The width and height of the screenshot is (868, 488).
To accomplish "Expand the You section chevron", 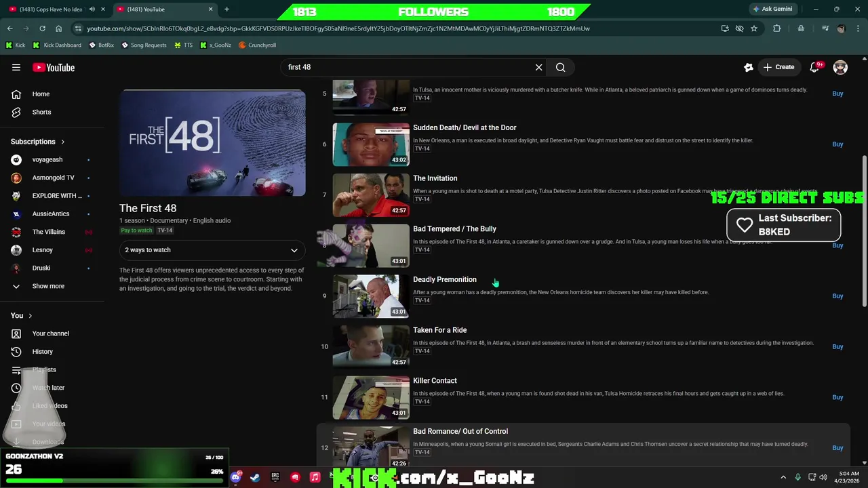I will (30, 316).
